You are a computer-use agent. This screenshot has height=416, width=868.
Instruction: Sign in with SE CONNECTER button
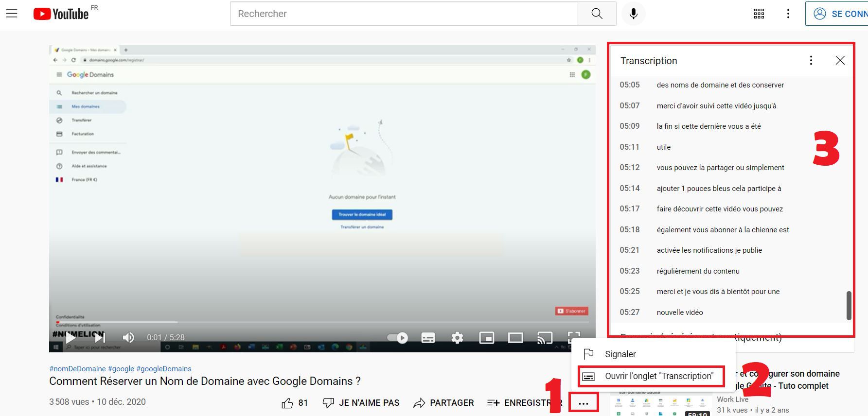[837, 14]
